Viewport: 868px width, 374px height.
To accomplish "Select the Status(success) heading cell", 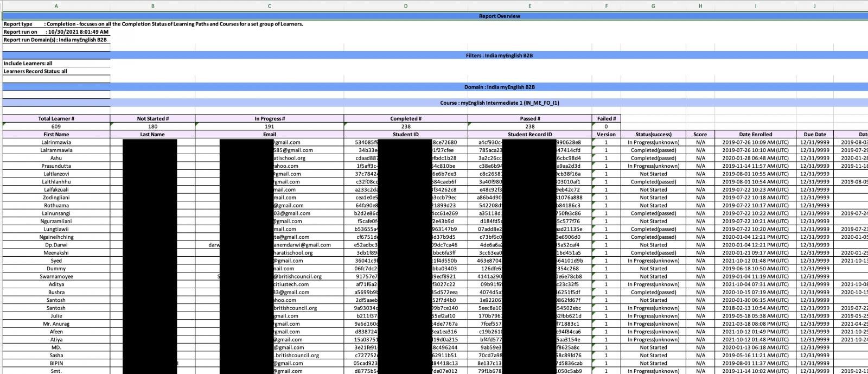I will point(653,135).
